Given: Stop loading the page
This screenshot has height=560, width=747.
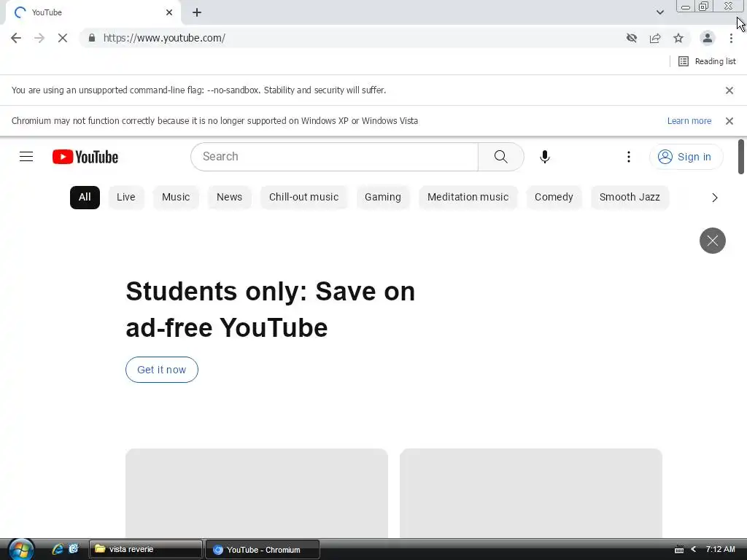Looking at the screenshot, I should (63, 38).
